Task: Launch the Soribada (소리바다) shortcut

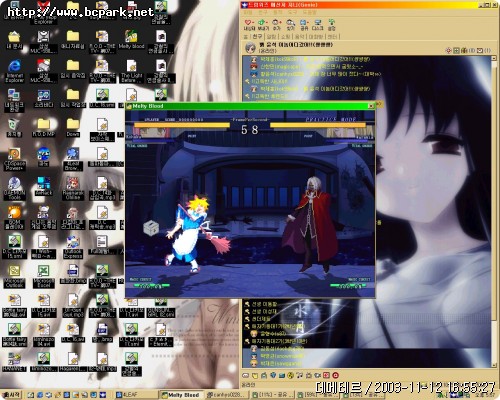Action: [x=43, y=99]
